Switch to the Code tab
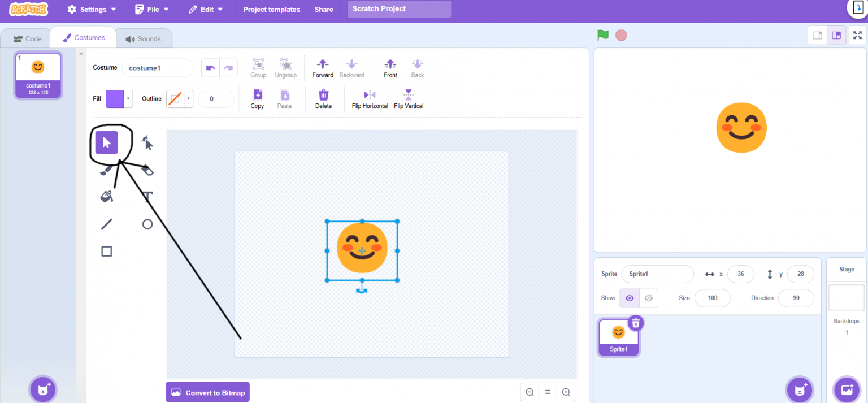The height and width of the screenshot is (403, 868). pos(27,39)
